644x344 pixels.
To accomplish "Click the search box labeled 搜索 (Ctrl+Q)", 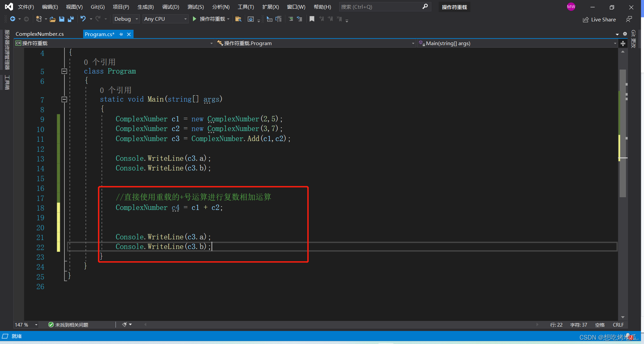I will 381,7.
